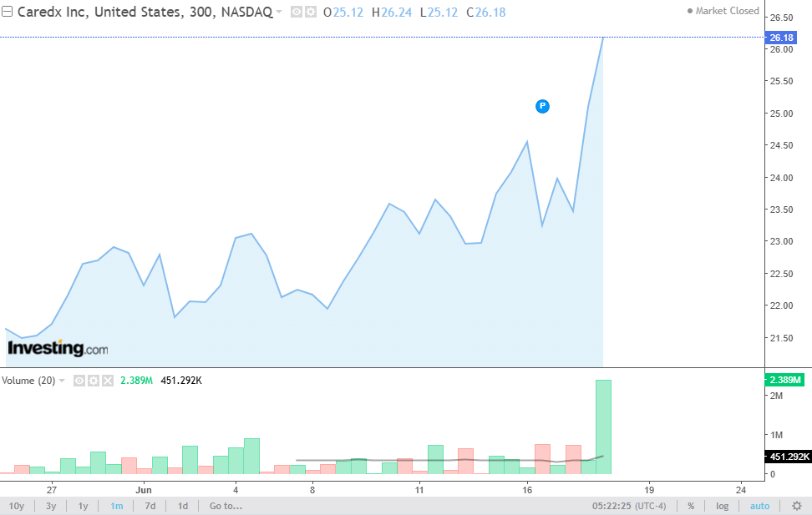This screenshot has height=515, width=812.
Task: Select the 3y time range
Action: (x=51, y=506)
